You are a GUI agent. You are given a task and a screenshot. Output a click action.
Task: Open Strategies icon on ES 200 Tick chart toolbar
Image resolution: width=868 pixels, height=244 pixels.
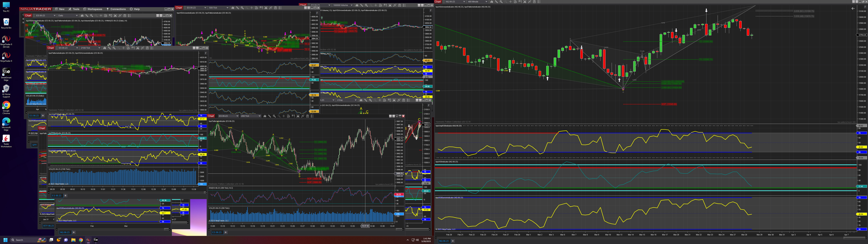(307, 116)
